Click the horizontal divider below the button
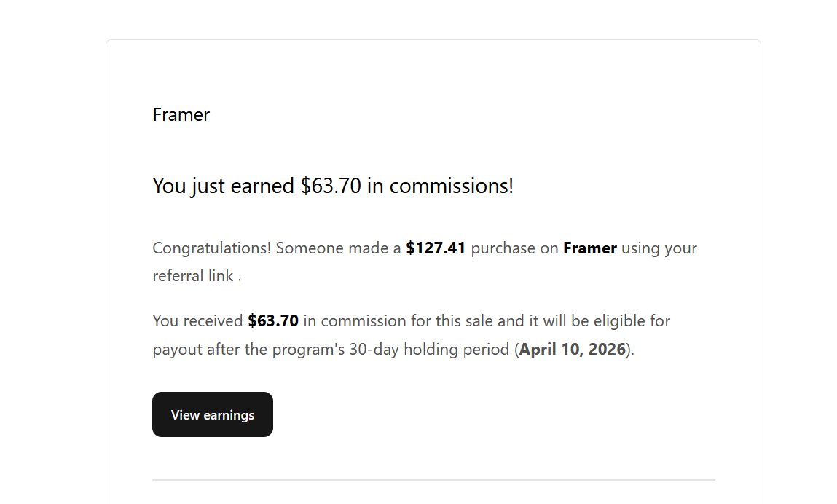837x504 pixels. tap(433, 480)
